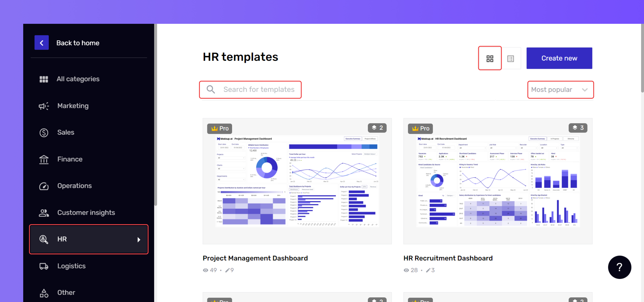Select the All categories grid icon

(x=44, y=79)
